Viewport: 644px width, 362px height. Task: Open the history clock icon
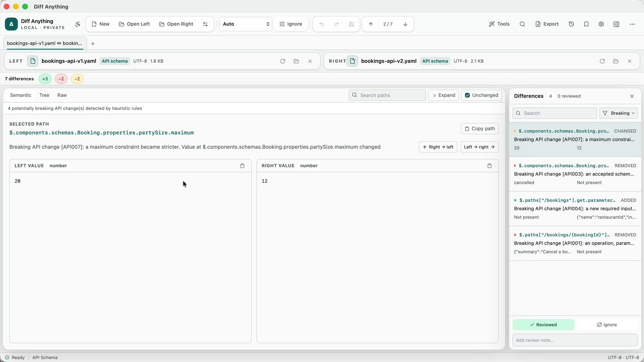pyautogui.click(x=571, y=24)
